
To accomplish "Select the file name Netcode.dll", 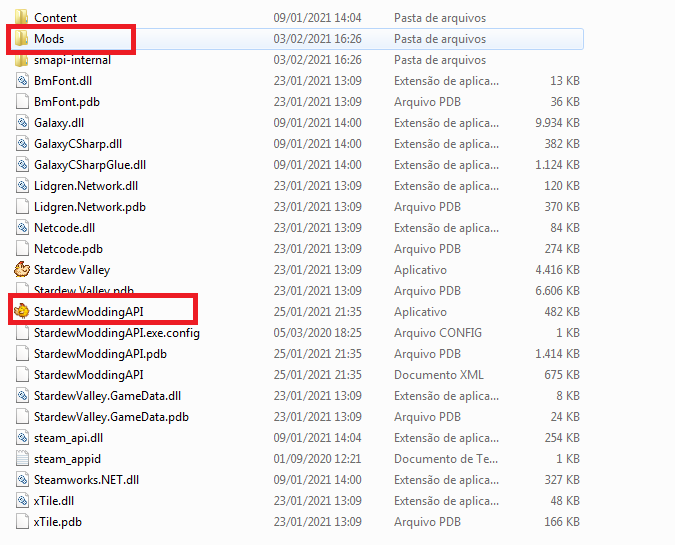I will [65, 228].
